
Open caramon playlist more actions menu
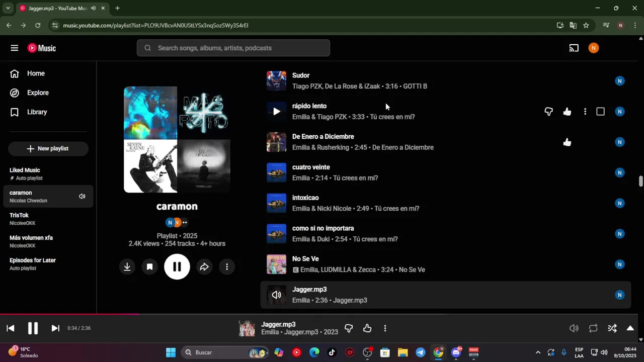pos(227,267)
